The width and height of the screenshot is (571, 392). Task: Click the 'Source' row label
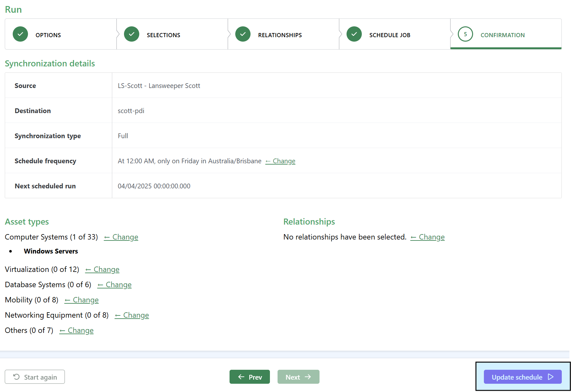pyautogui.click(x=25, y=86)
